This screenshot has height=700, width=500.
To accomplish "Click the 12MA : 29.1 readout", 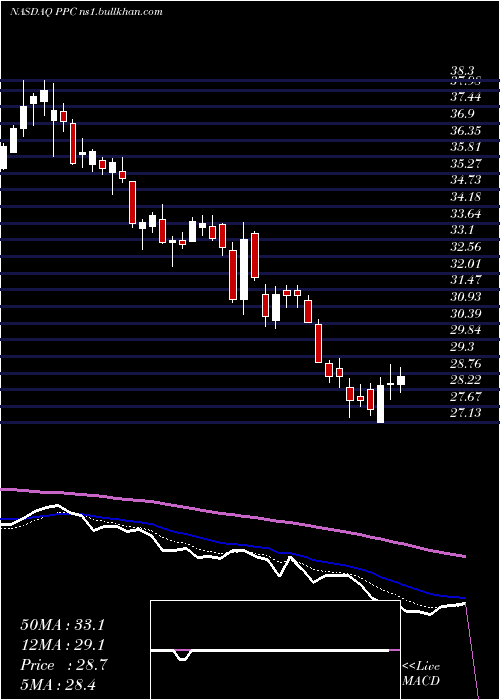I will [x=62, y=645].
